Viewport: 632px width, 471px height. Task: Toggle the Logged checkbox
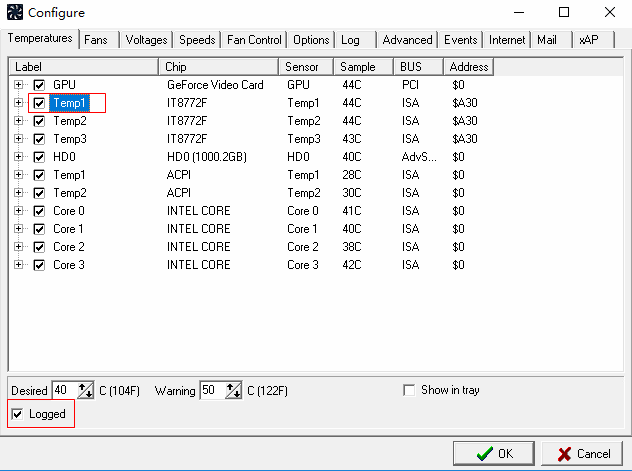click(17, 414)
